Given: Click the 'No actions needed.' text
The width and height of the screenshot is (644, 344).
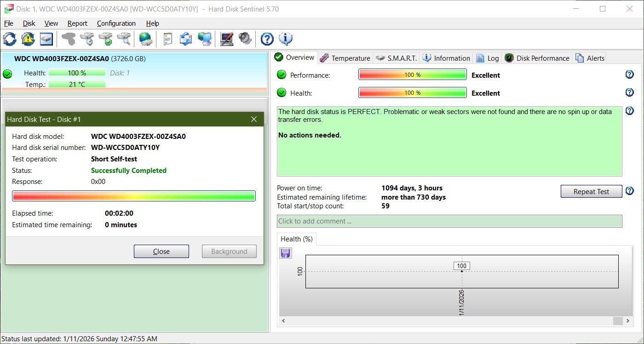Looking at the screenshot, I should point(310,135).
